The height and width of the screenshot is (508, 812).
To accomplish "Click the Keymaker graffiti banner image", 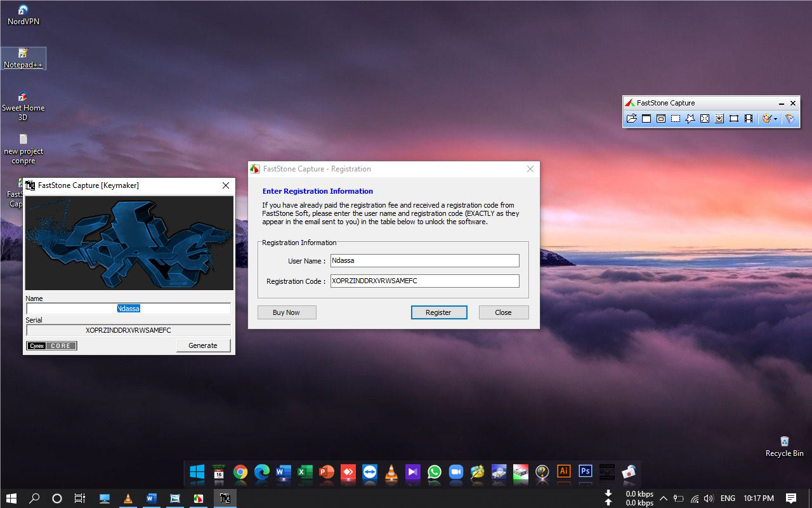I will [129, 243].
